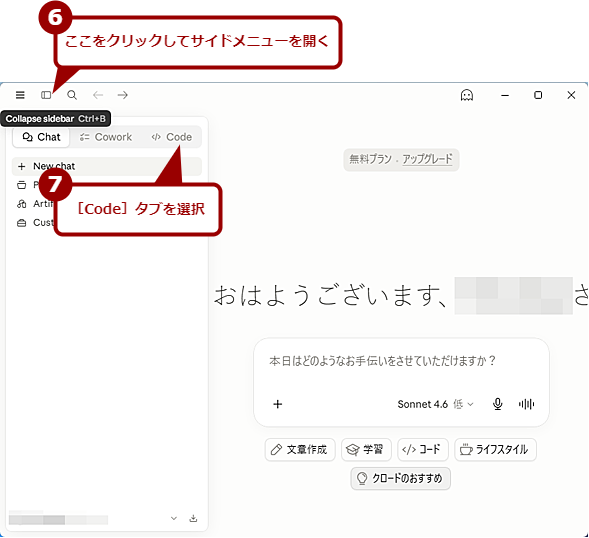Choose the 文章作成 suggestion chip

(x=300, y=449)
